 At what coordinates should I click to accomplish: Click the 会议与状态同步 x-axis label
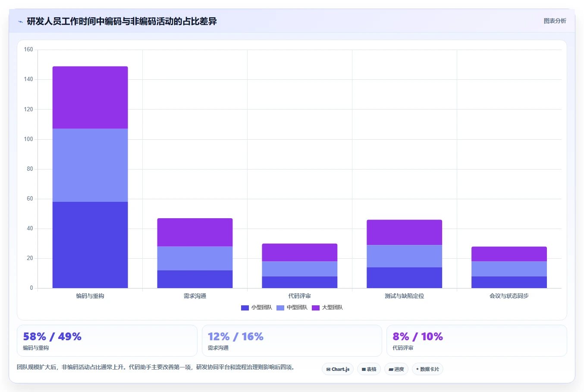(509, 296)
